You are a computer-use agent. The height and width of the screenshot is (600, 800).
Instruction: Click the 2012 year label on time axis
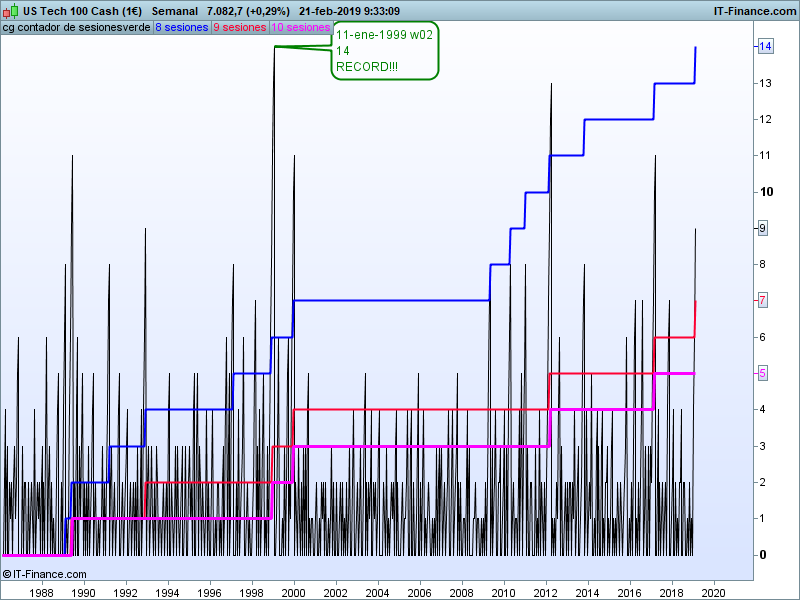pyautogui.click(x=547, y=592)
